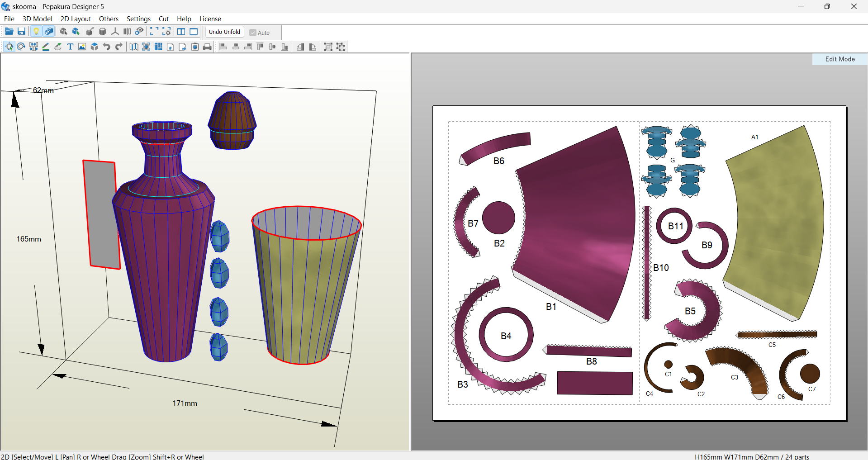Click the Edit Mode label button
Screen dimensions: 868x460
pyautogui.click(x=840, y=59)
